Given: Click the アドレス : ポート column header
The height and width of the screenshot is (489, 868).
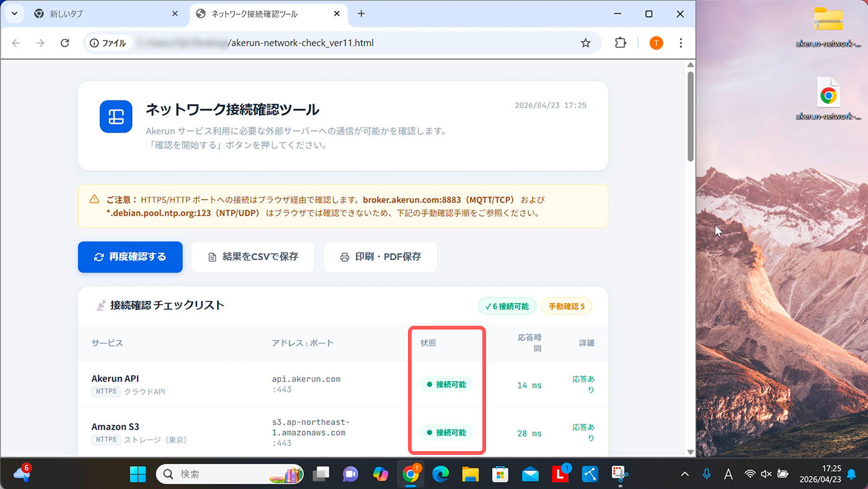Looking at the screenshot, I should [303, 343].
